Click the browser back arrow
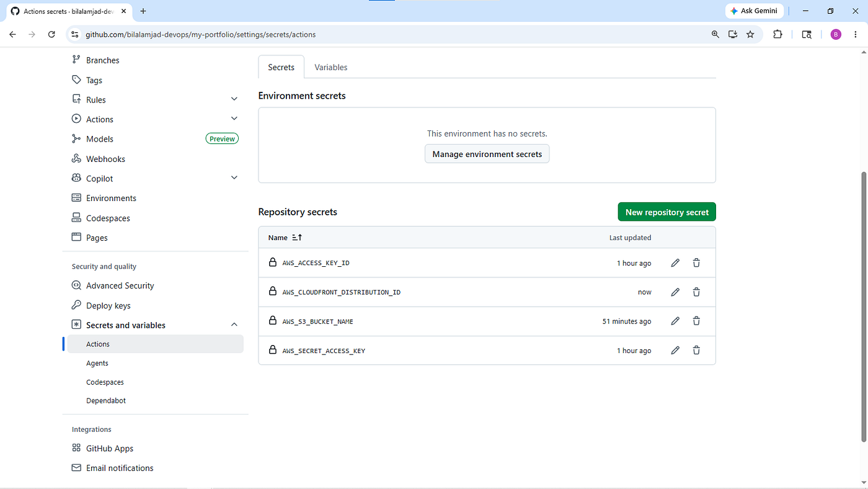This screenshot has width=868, height=489. tap(12, 35)
